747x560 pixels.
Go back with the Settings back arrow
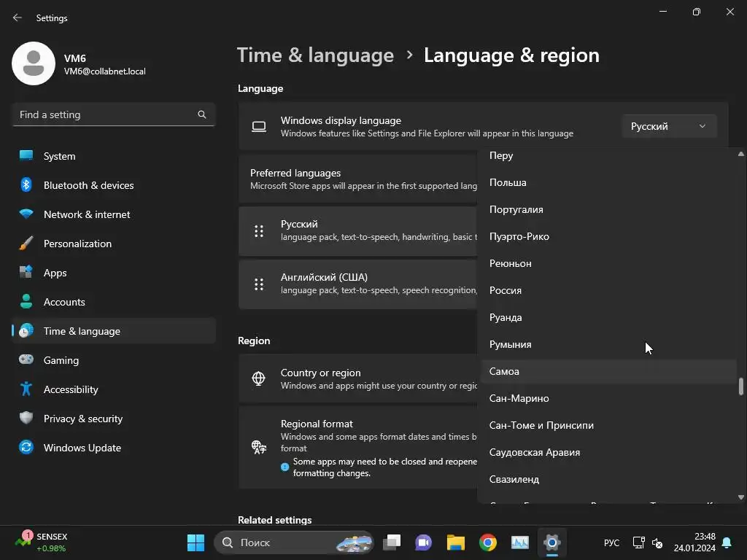[18, 17]
